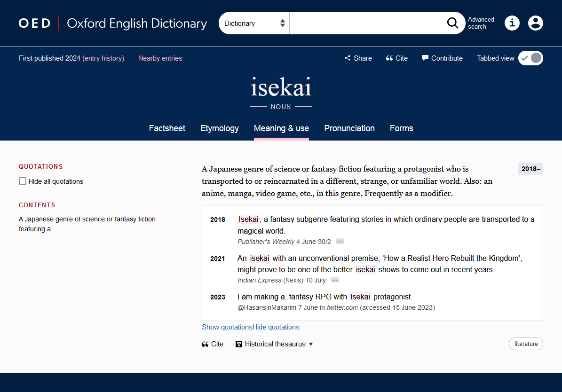Screen dimensions: 562x392
Task: Click the magnifying glass search icon
Action: 452,23
